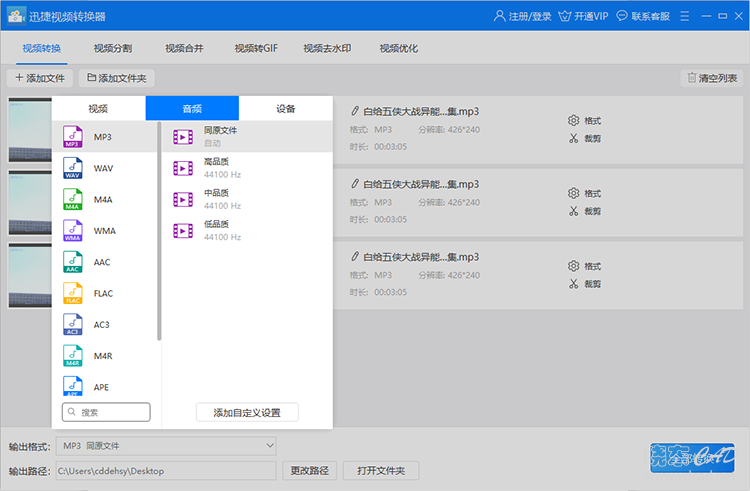Switch format panel to 设备 tab
Screen dimensions: 750x491
[286, 109]
